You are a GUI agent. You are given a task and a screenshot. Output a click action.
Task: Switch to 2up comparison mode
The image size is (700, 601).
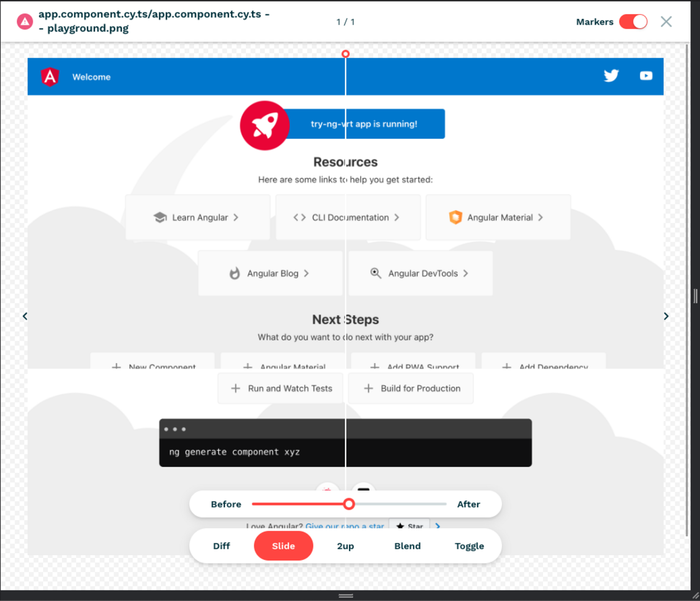[x=346, y=546]
